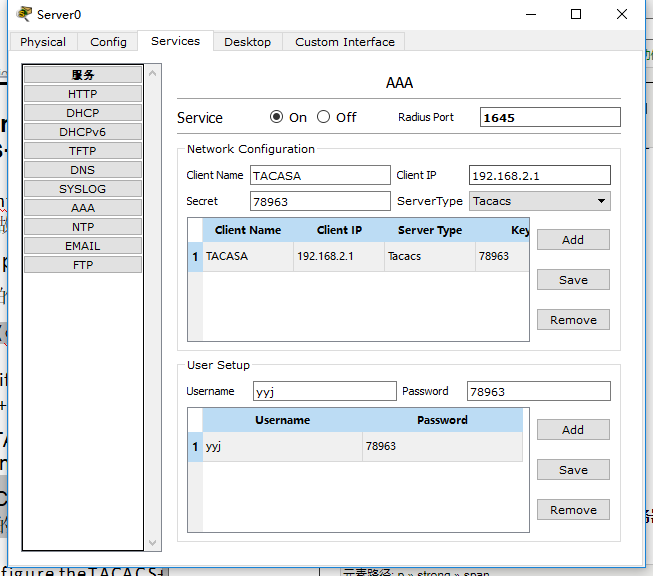Save the network configuration entry
Viewport: 653px width, 576px height.
pyautogui.click(x=573, y=280)
